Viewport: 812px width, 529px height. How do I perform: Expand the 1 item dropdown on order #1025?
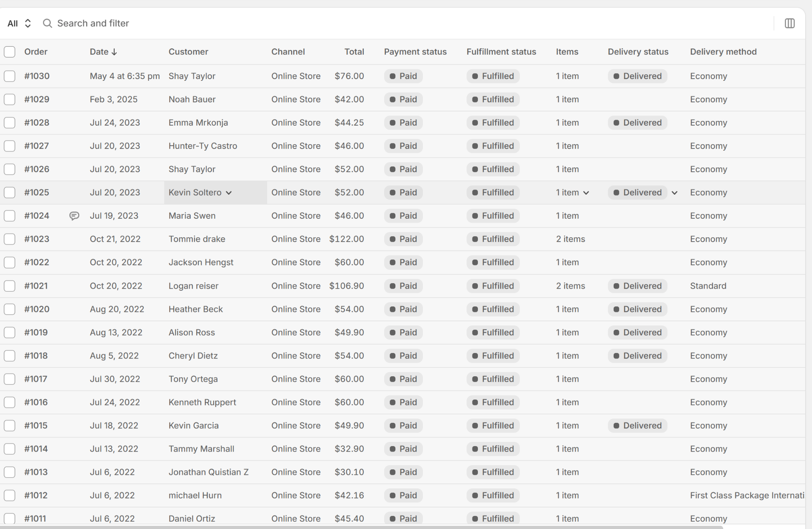tap(586, 193)
